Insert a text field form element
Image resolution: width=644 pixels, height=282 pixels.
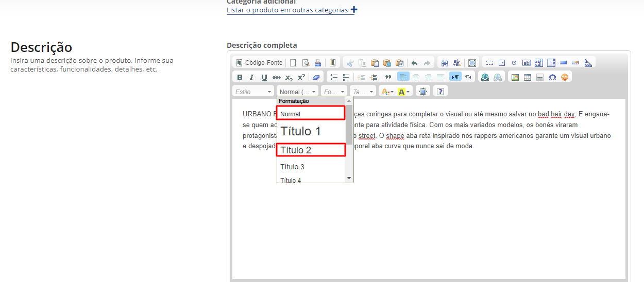pos(527,63)
